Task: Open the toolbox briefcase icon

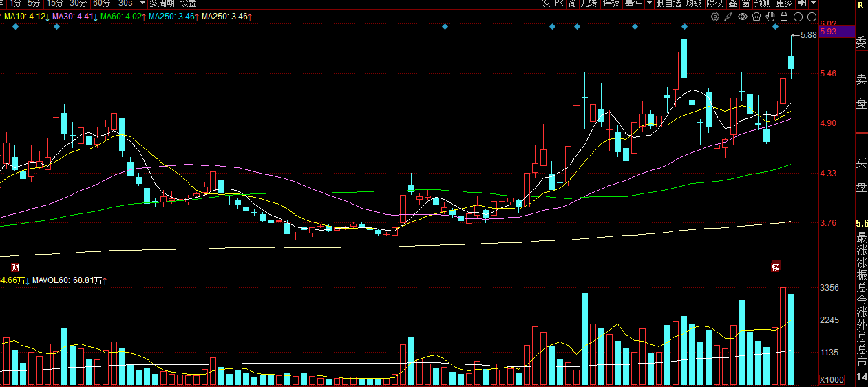Action: point(756,17)
